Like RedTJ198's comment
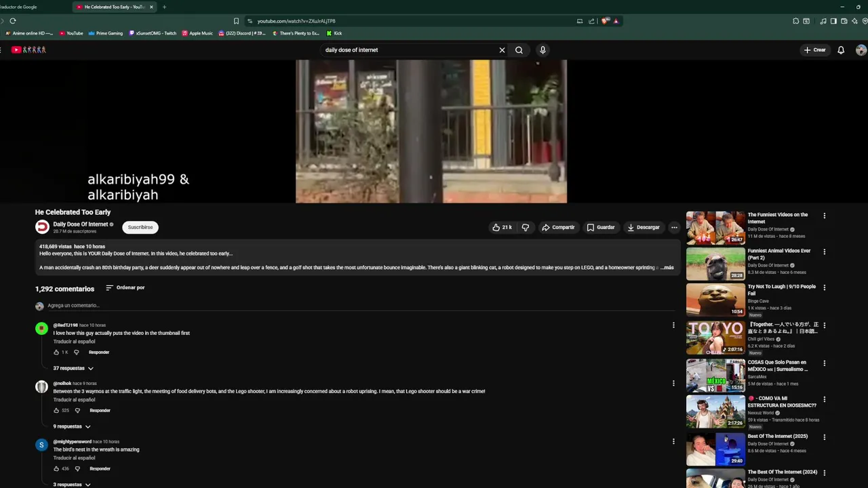 click(x=56, y=352)
